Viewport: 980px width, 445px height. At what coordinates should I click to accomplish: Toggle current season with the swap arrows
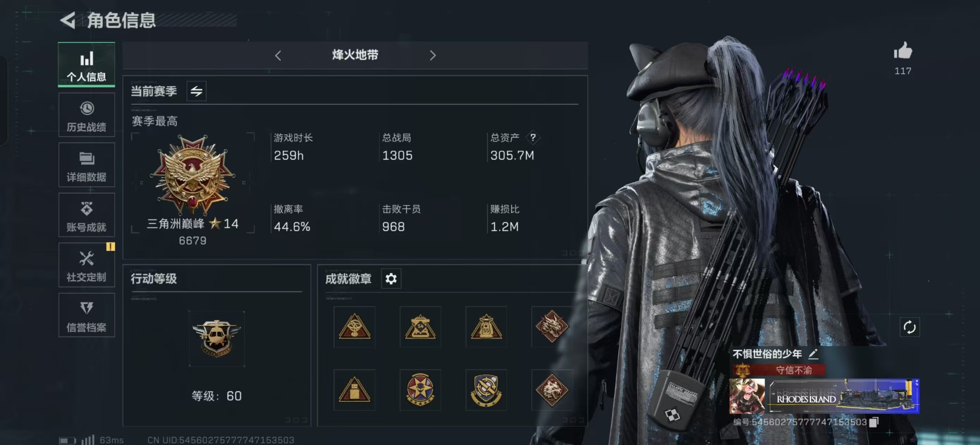coord(197,91)
